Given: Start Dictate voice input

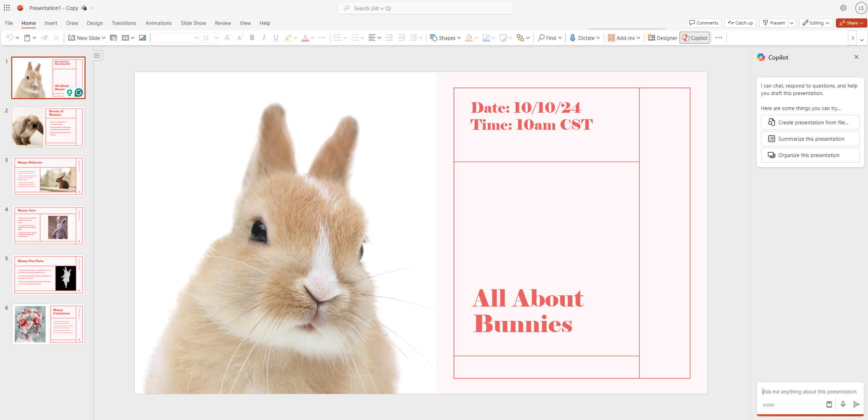Looking at the screenshot, I should pos(584,37).
